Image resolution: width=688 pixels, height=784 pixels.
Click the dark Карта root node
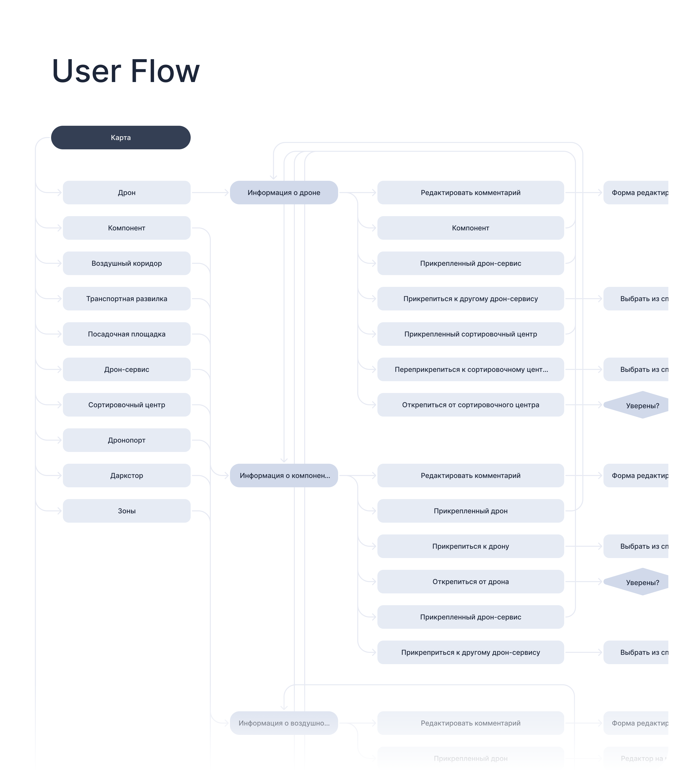point(120,137)
